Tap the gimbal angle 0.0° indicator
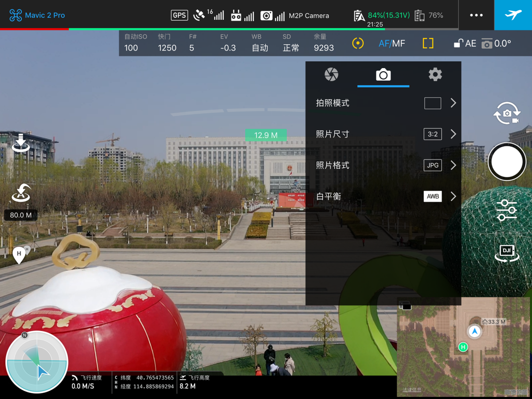The height and width of the screenshot is (399, 532). coord(497,43)
